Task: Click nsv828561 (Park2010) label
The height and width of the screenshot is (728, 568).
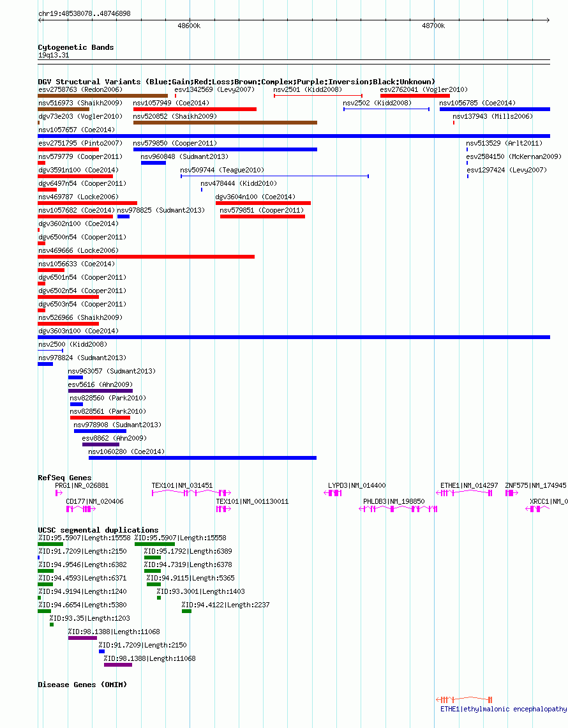Action: click(108, 413)
